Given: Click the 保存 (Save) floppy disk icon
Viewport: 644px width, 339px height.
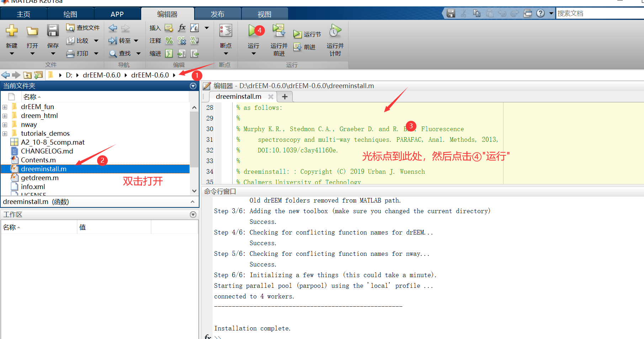Looking at the screenshot, I should [x=53, y=31].
